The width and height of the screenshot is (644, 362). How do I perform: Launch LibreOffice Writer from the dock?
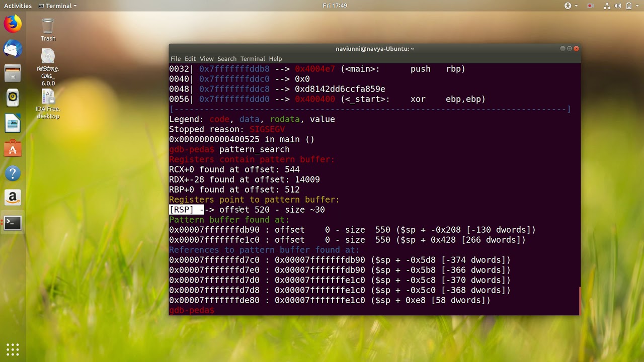click(x=13, y=123)
